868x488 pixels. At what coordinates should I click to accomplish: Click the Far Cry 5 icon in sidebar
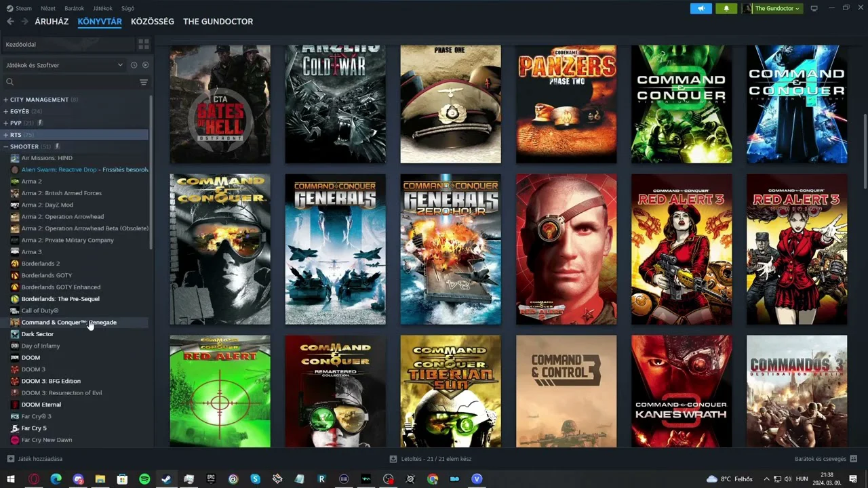[15, 428]
